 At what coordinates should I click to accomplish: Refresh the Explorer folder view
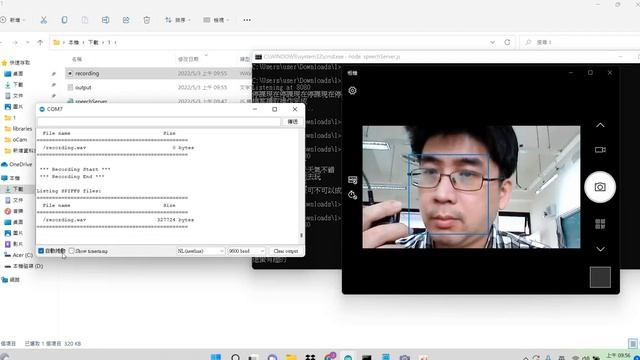point(507,42)
